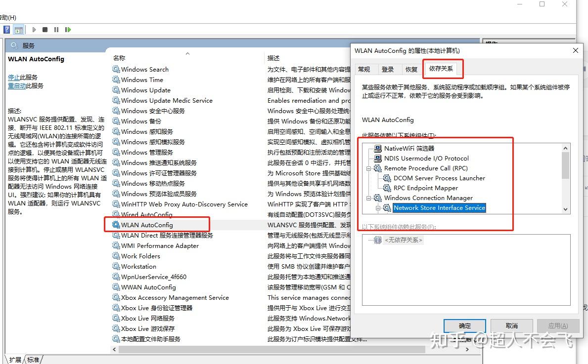Click the NativeWiFi 筛选器 driver icon
This screenshot has width=588, height=364.
click(377, 148)
